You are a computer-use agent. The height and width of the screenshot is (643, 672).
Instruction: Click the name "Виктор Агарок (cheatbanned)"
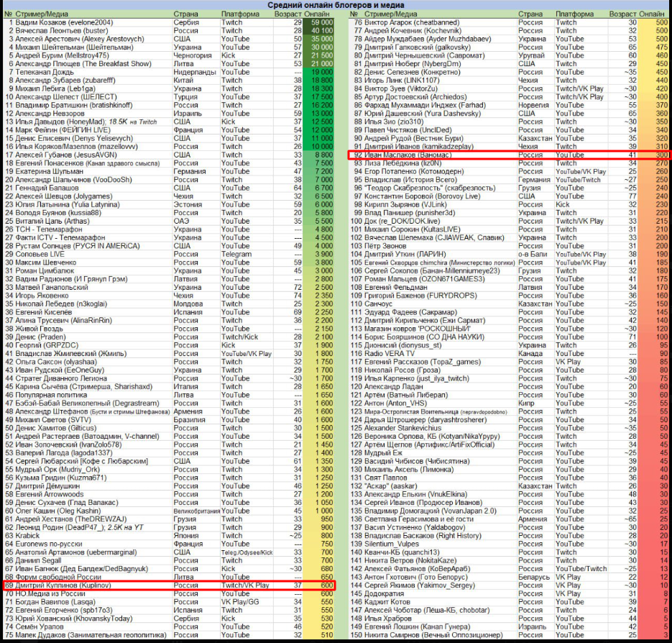412,22
